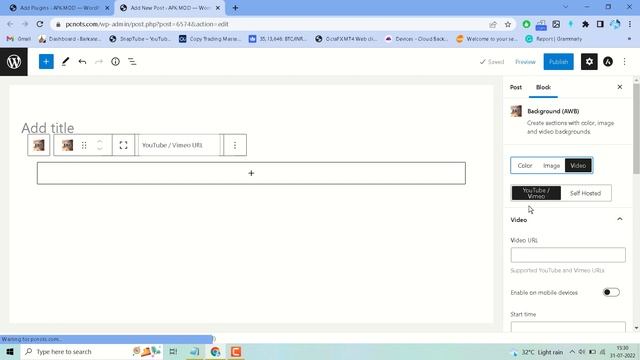Select the Add New Post browser tab
Screen dimensions: 640x360
170,8
